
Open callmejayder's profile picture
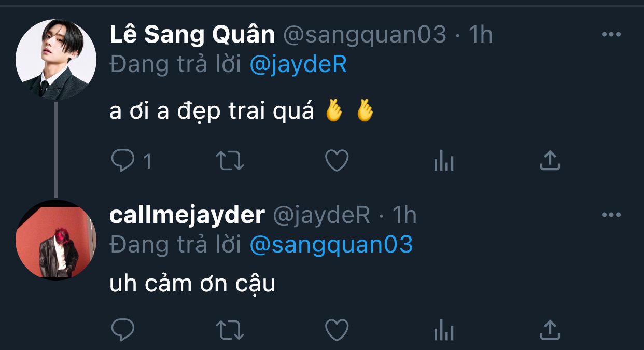click(56, 240)
